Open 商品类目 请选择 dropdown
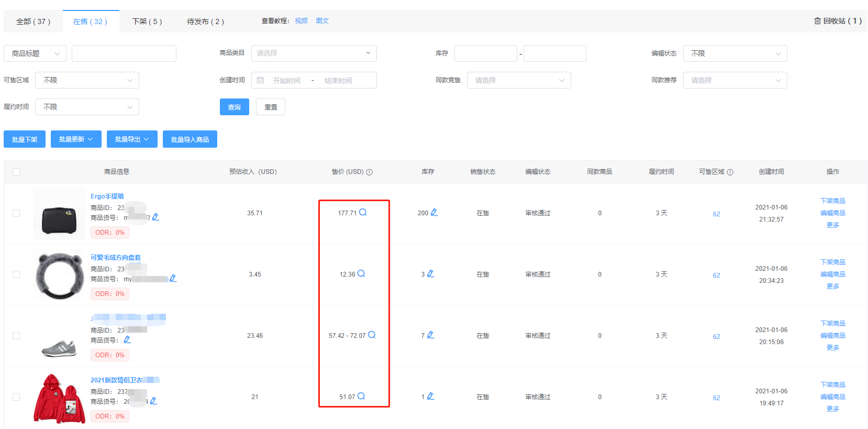Screen dimensions: 868x429 pos(314,53)
